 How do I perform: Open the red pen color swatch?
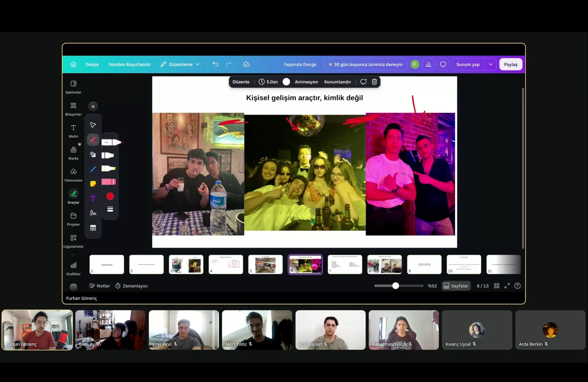(110, 197)
